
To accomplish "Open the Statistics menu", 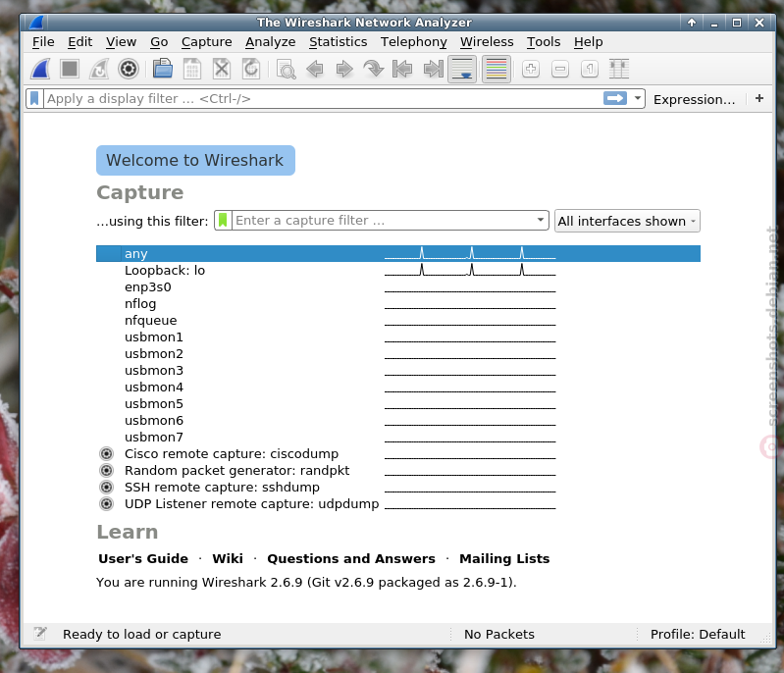I will click(338, 42).
